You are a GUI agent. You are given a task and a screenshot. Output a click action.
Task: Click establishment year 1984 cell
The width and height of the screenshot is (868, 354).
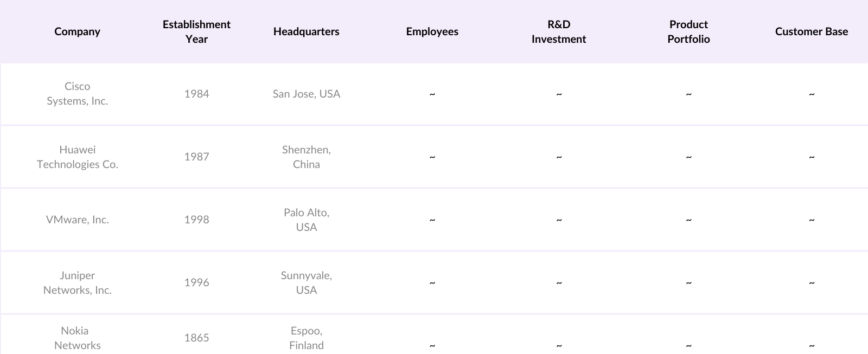coord(196,94)
